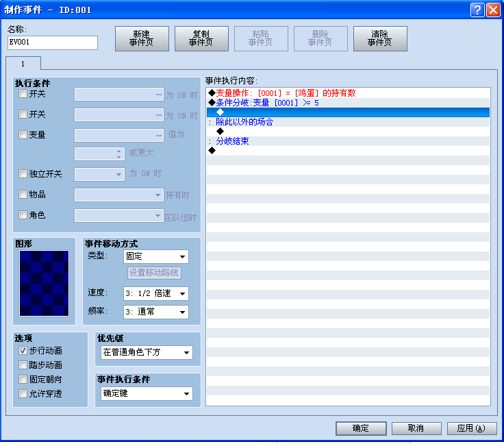This screenshot has width=504, height=444.
Task: Open the 优先级 priority dropdown
Action: pyautogui.click(x=147, y=352)
